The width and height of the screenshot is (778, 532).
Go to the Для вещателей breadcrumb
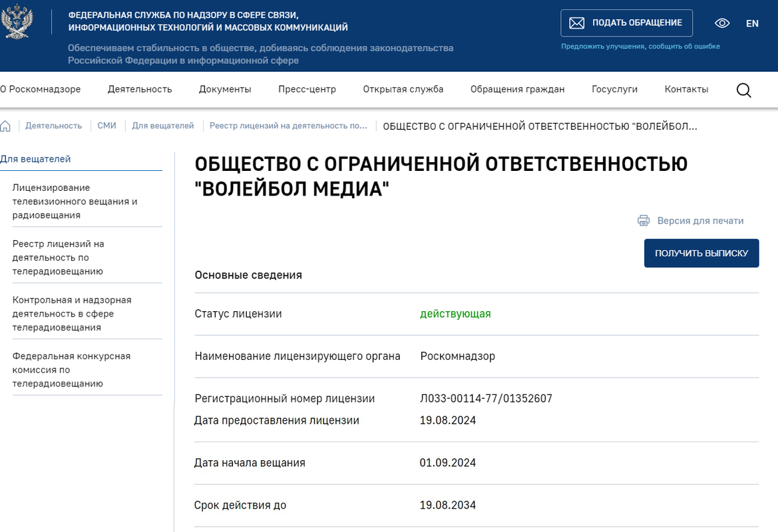[163, 126]
